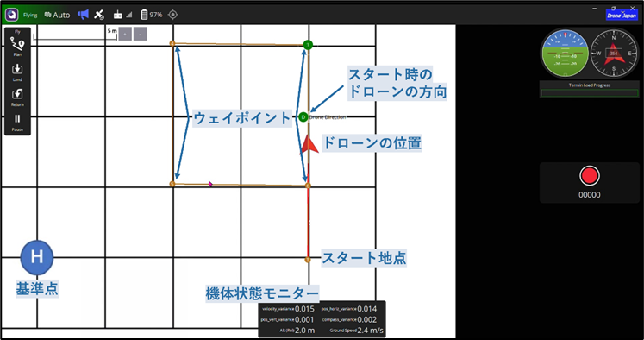Open the Plan view tool
The width and height of the screenshot is (644, 340).
pos(17,46)
